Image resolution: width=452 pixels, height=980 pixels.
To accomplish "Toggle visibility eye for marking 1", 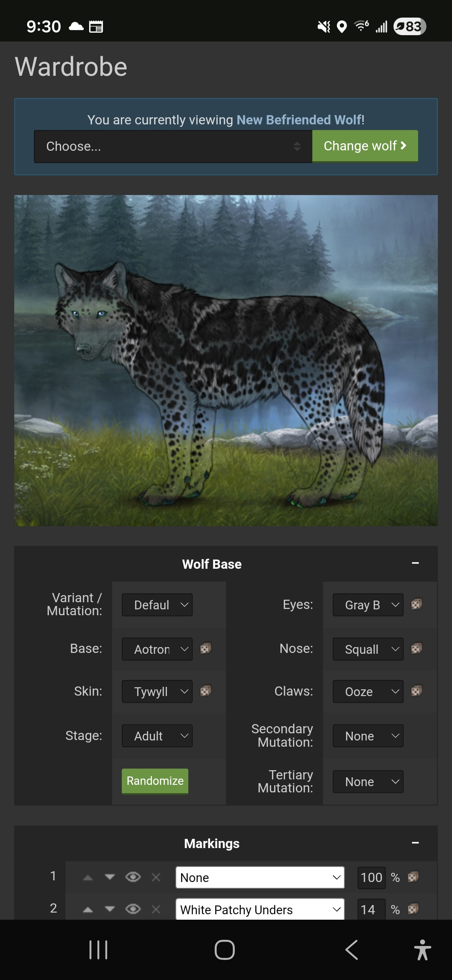I will point(133,877).
